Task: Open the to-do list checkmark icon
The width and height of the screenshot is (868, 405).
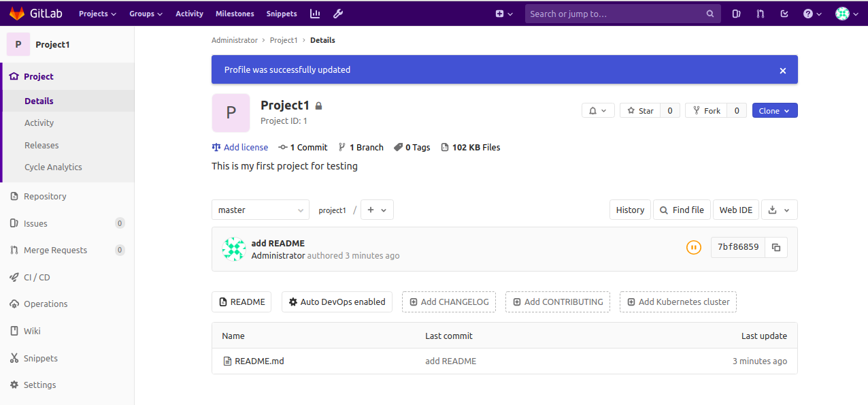Action: pos(784,14)
